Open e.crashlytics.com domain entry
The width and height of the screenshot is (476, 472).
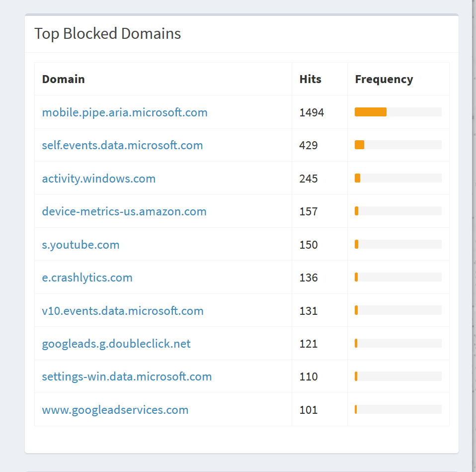click(x=87, y=278)
